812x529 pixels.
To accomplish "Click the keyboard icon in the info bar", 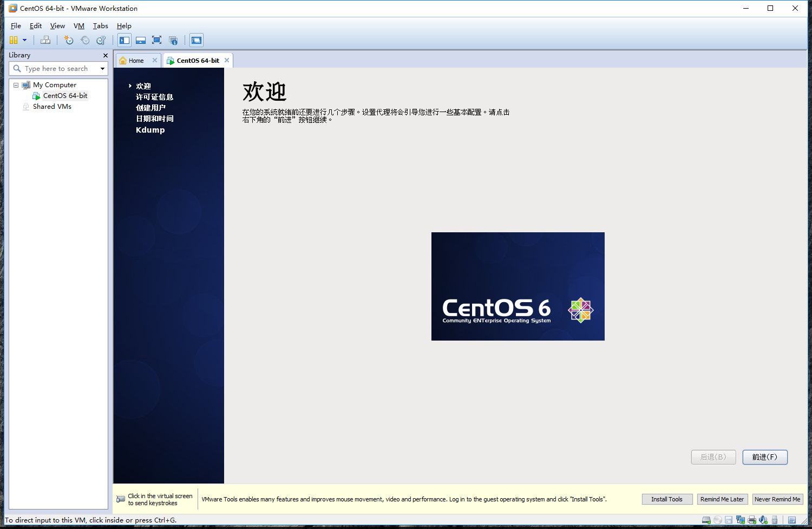I will pyautogui.click(x=121, y=499).
